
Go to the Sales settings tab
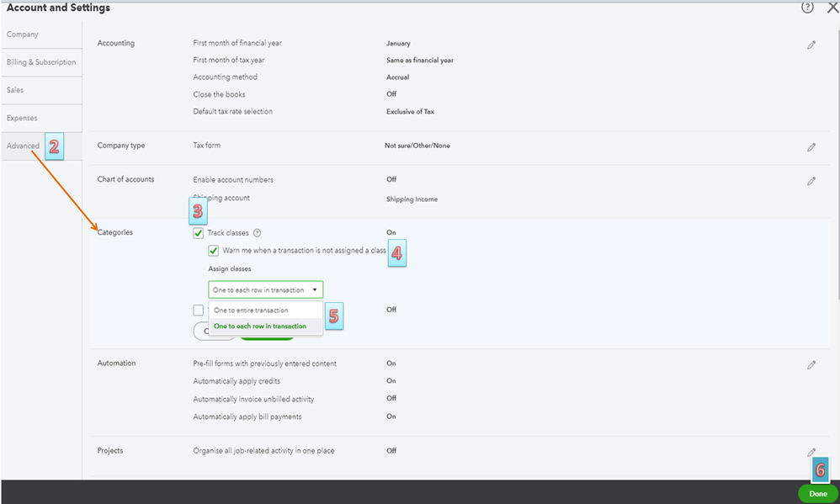[x=15, y=89]
